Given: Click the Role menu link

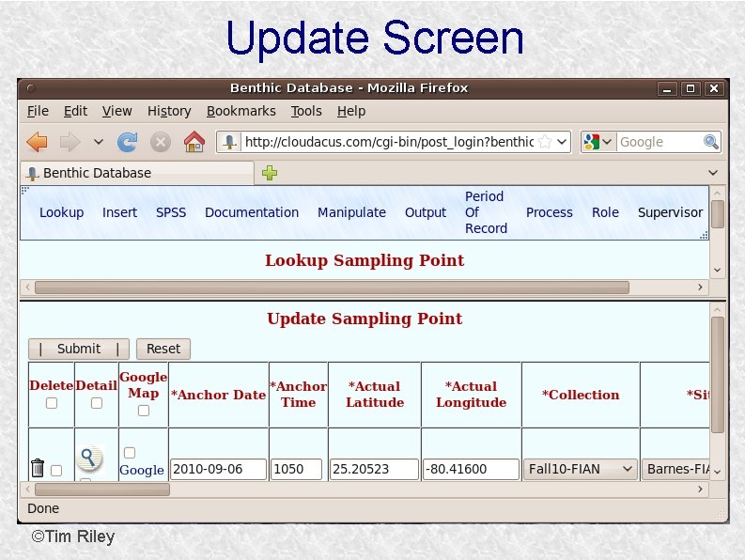Looking at the screenshot, I should click(605, 212).
